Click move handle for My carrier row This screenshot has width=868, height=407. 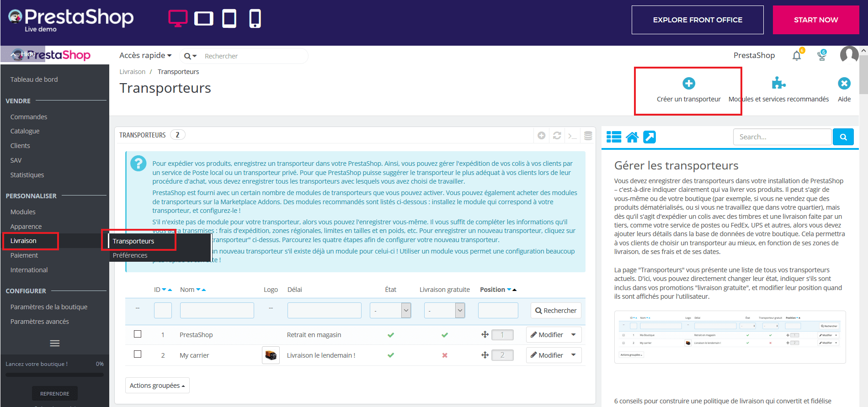point(485,355)
